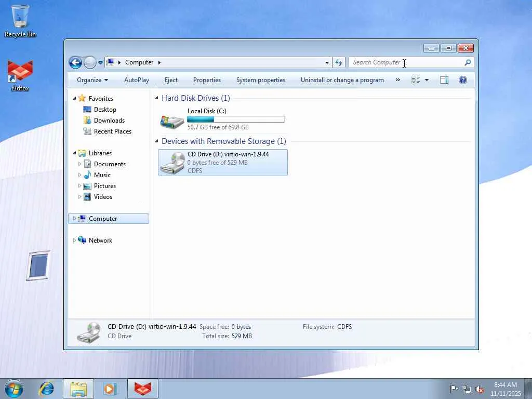The height and width of the screenshot is (399, 532).
Task: Open System properties
Action: click(261, 80)
